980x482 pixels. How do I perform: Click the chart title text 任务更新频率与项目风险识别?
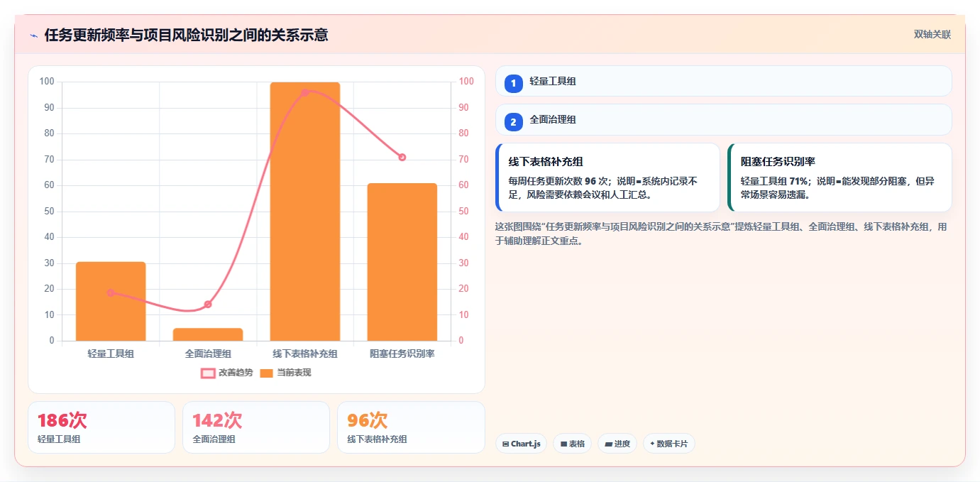click(x=136, y=35)
